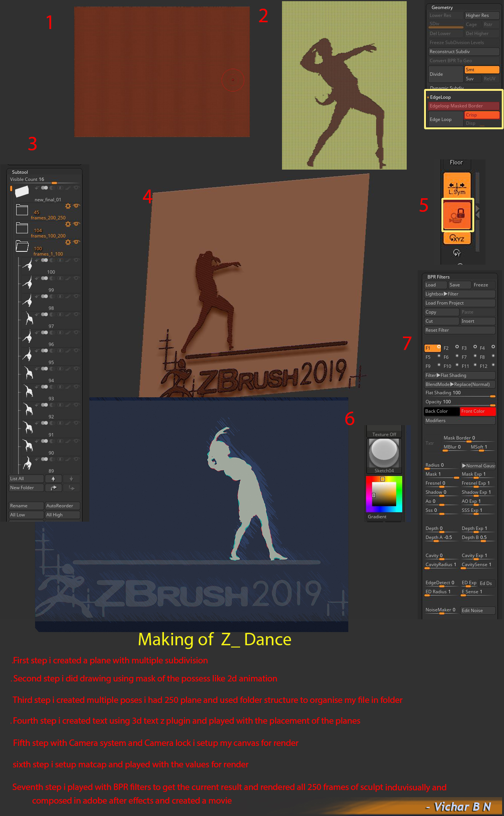This screenshot has height=816, width=504.
Task: Collapse the Subtool panel header
Action: tap(20, 172)
